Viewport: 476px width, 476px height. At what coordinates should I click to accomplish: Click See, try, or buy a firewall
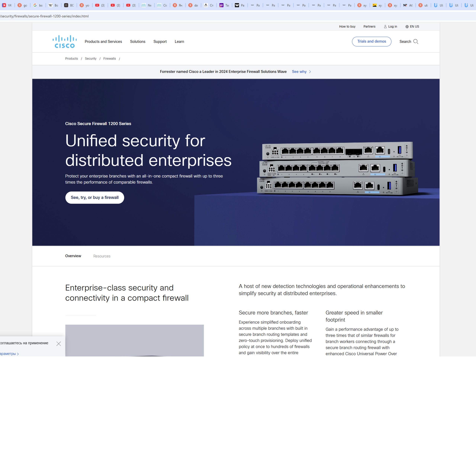(95, 198)
